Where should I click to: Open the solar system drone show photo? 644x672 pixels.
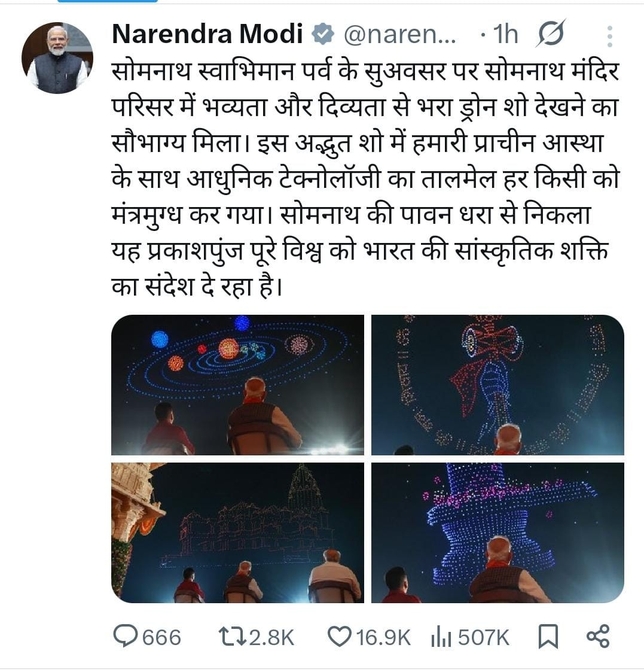(x=237, y=385)
